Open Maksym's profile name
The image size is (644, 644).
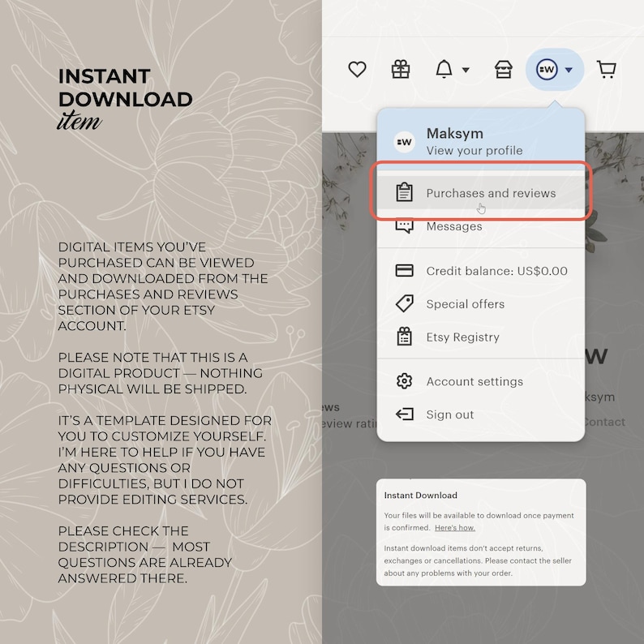pyautogui.click(x=455, y=134)
